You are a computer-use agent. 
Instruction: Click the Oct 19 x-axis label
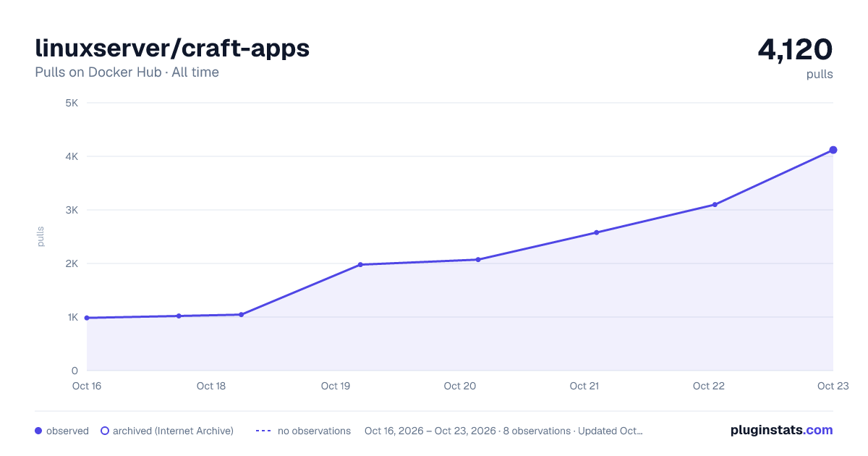point(336,386)
